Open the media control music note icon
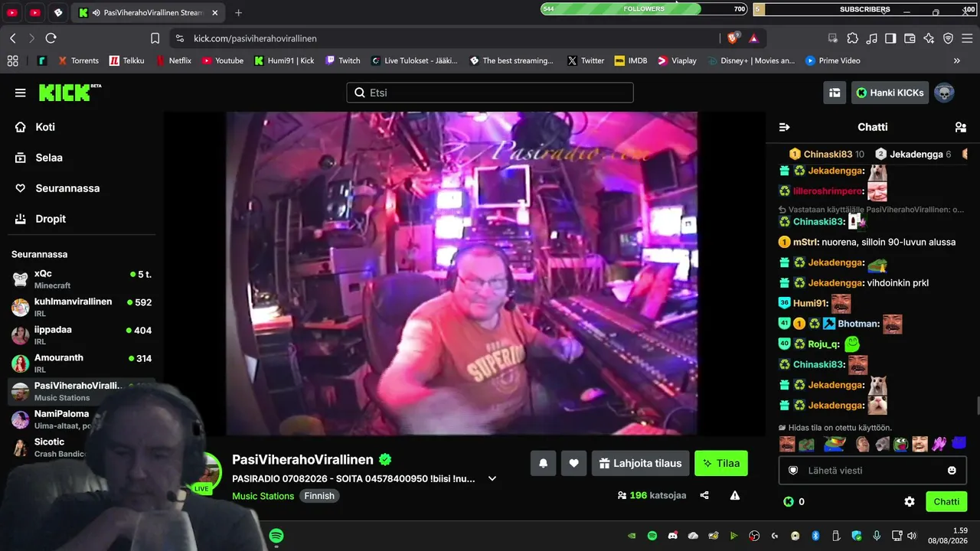 (871, 38)
